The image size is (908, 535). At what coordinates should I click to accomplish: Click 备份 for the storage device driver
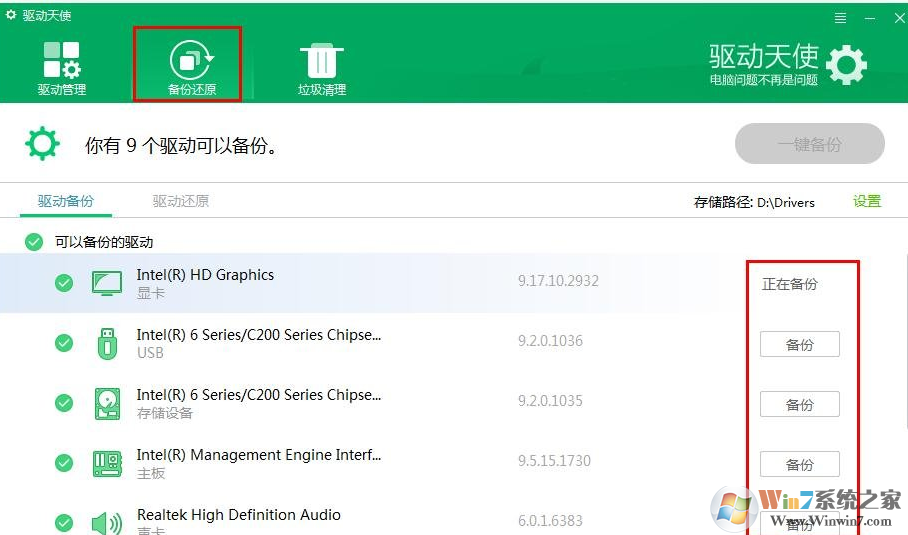[x=799, y=405]
